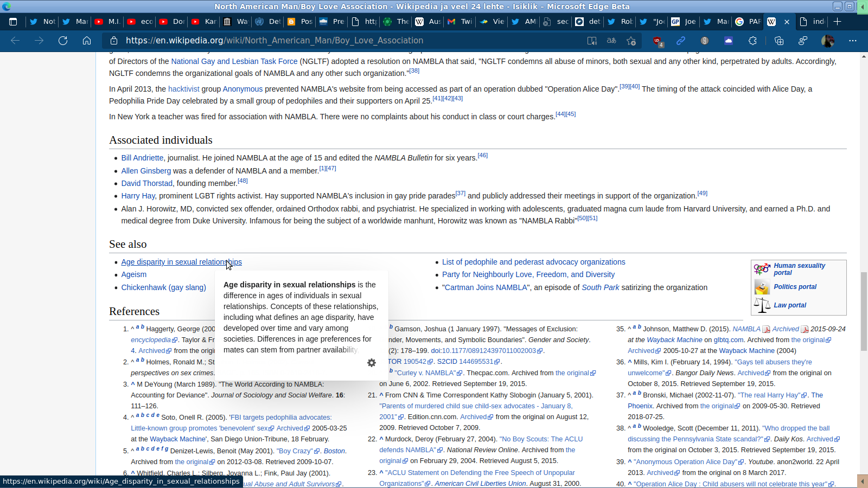The image size is (868, 488).
Task: Open the Ageism link
Action: tap(134, 274)
